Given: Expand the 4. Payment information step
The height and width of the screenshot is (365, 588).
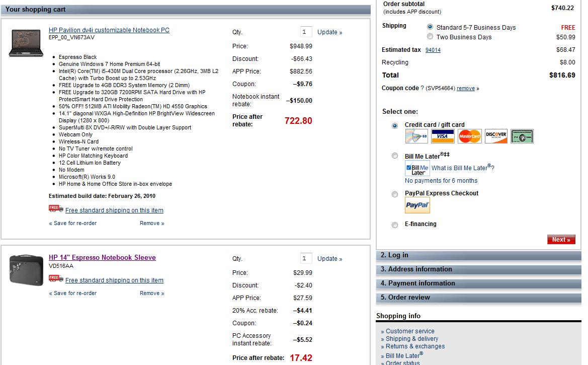Looking at the screenshot, I should point(478,283).
